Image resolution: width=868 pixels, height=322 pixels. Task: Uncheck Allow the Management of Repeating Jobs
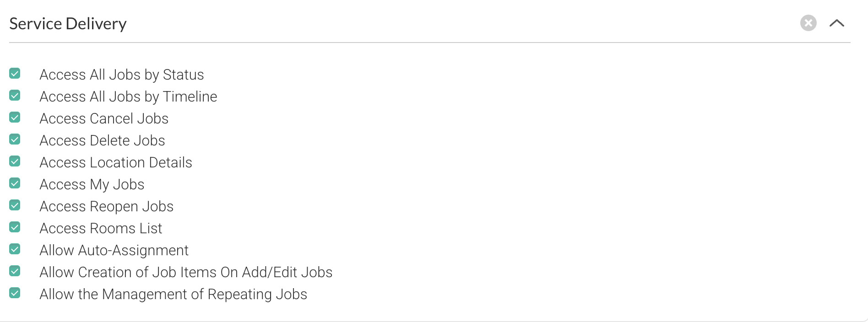pyautogui.click(x=15, y=293)
